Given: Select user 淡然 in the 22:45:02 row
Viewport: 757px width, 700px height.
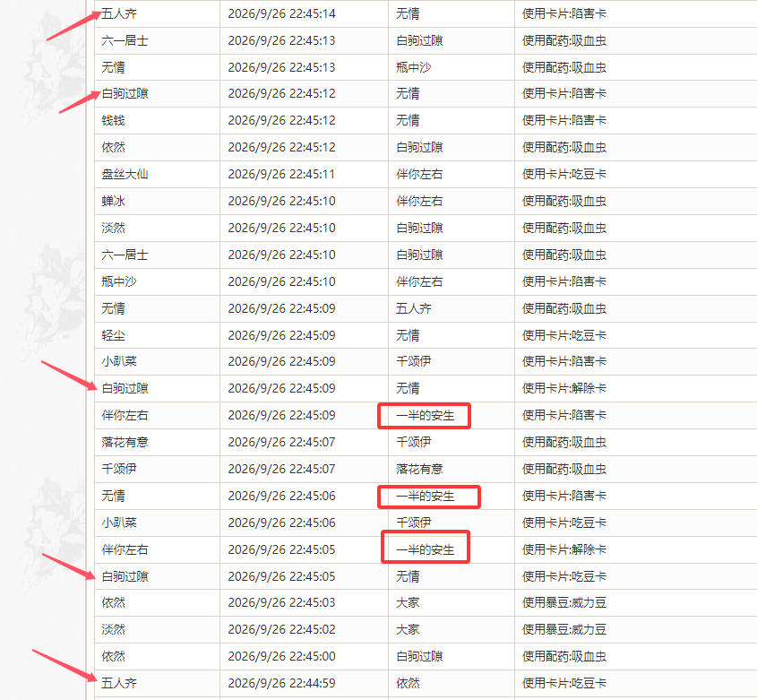Looking at the screenshot, I should coord(113,629).
